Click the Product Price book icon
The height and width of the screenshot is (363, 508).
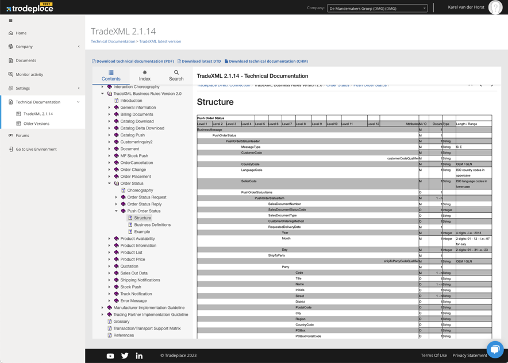(116, 259)
